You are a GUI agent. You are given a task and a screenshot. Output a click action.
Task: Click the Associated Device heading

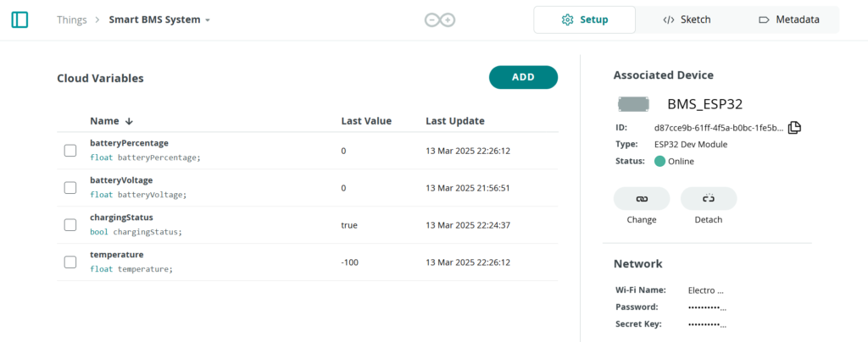point(663,75)
